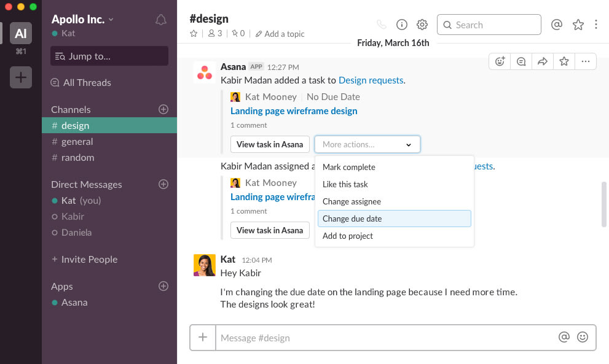Click the Apps section header

tap(61, 287)
